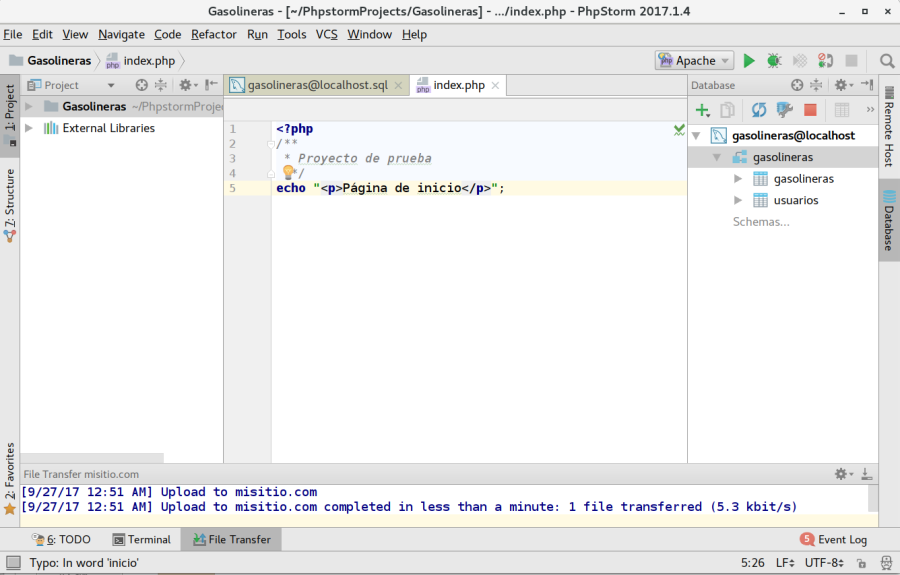Click the Schemas... link

coord(761,222)
